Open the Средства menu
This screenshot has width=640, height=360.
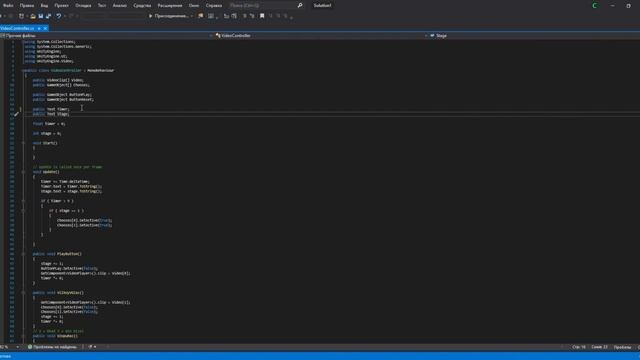tap(142, 6)
